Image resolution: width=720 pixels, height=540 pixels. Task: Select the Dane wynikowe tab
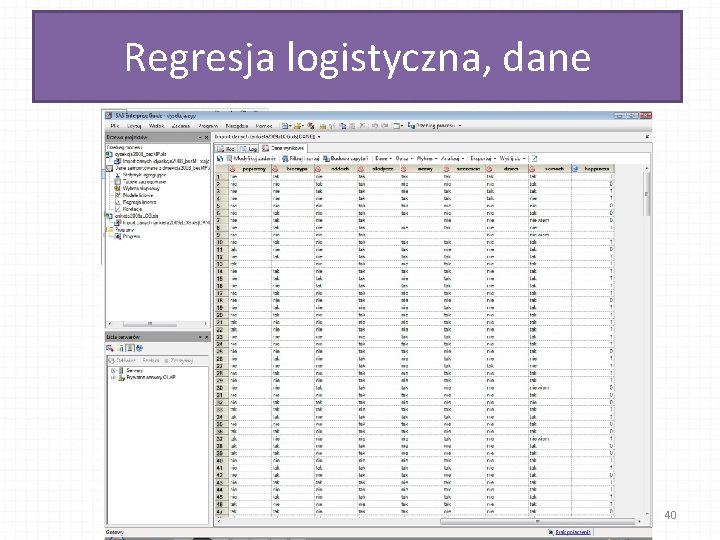[x=283, y=148]
